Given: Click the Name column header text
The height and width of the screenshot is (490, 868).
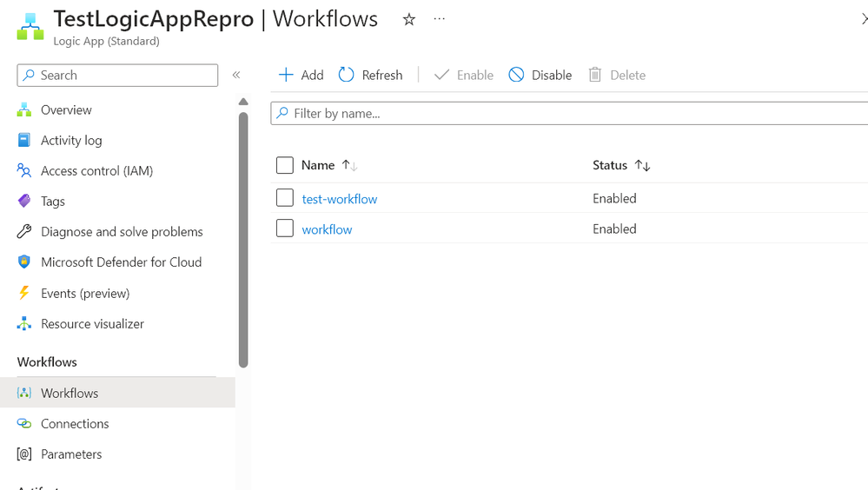Looking at the screenshot, I should click(x=318, y=165).
